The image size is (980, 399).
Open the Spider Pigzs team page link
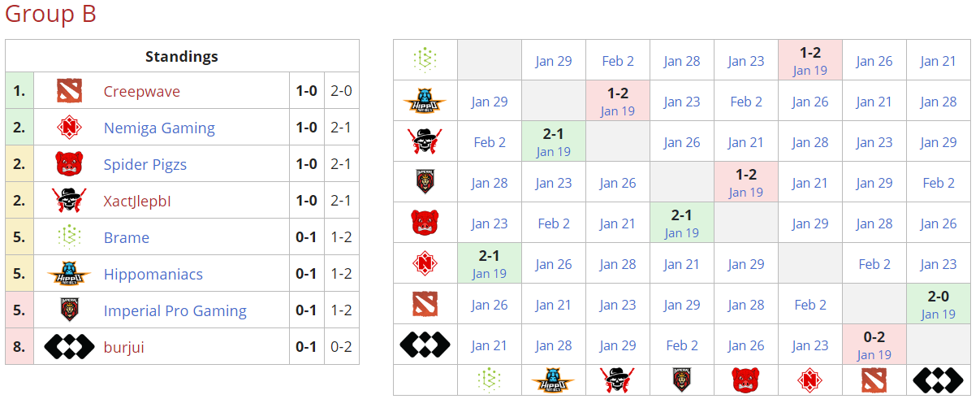[x=145, y=164]
